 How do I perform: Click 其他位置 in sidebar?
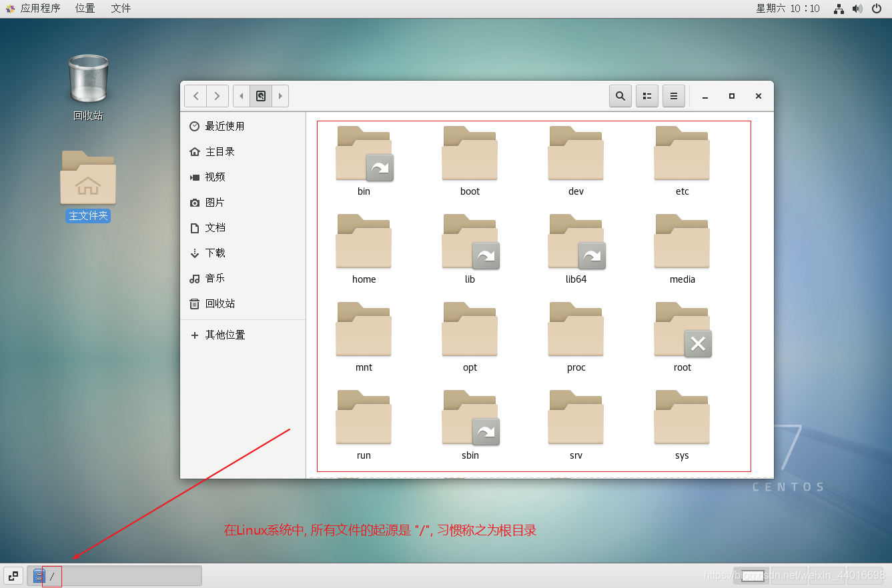click(x=243, y=335)
